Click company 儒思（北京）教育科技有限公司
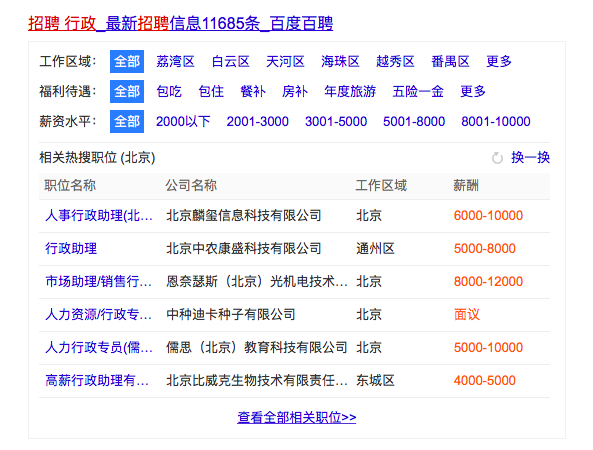Screen dimensions: 593x450 [x=257, y=347]
